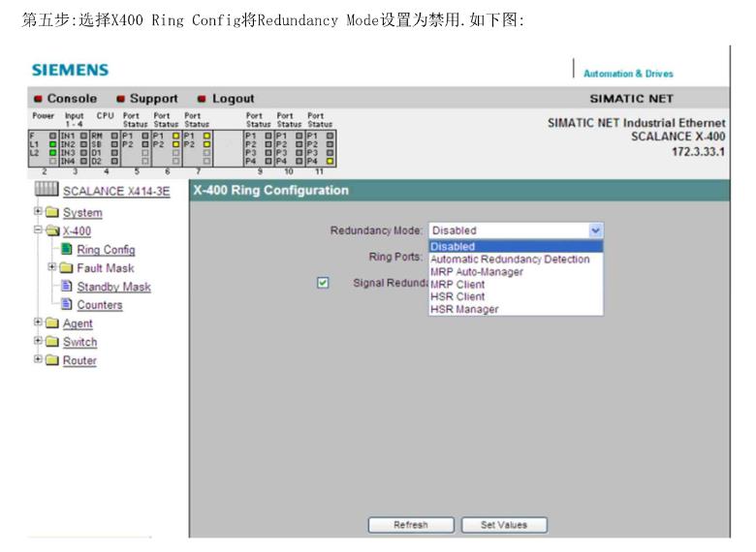The height and width of the screenshot is (552, 756).
Task: Click the System folder icon
Action: (50, 213)
